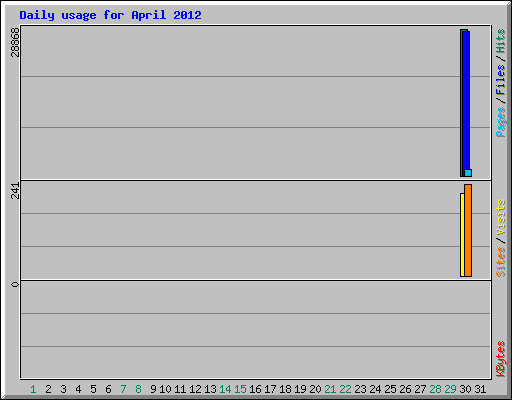Click green day label 7 on x-axis
Screen dimensions: 512x400
123,389
